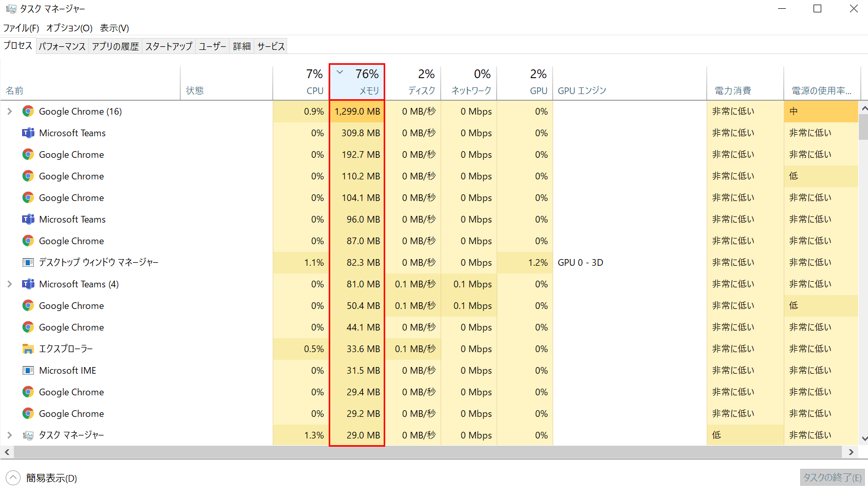Click the Chrome icon in 192.7 MB row
Image resolution: width=868 pixels, height=494 pixels.
click(28, 154)
